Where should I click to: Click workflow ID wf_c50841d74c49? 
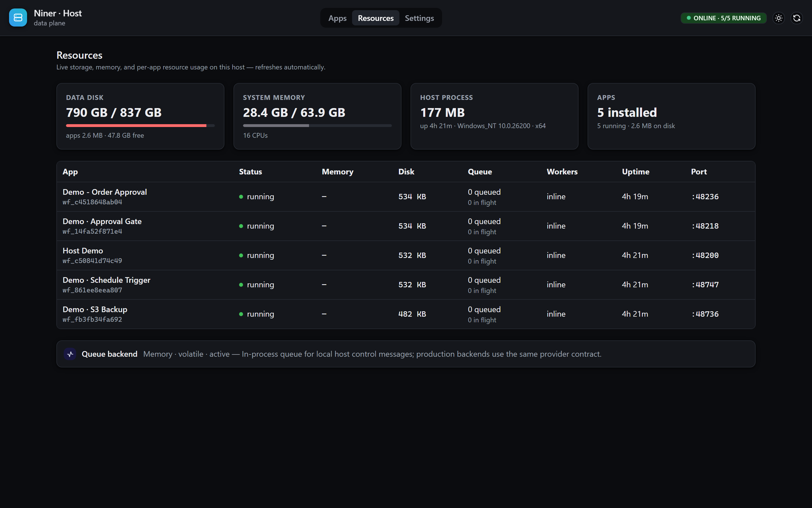[92, 261]
